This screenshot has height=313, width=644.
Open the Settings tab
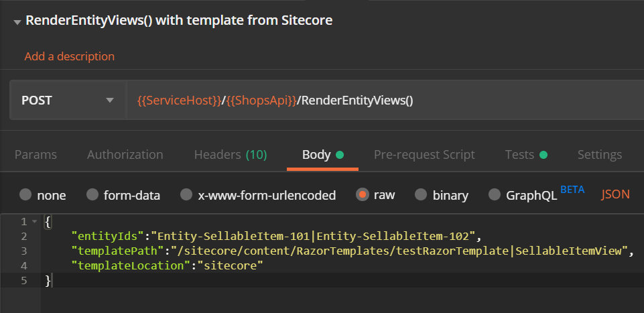pos(600,155)
